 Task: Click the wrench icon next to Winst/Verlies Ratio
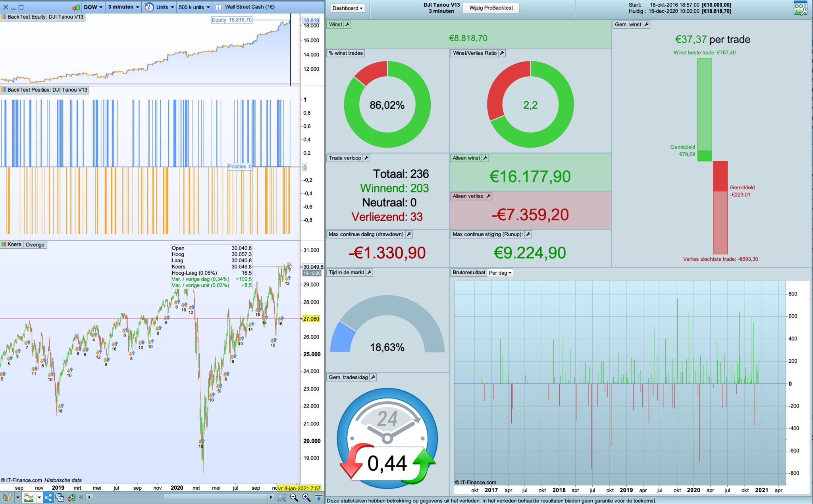tap(502, 53)
